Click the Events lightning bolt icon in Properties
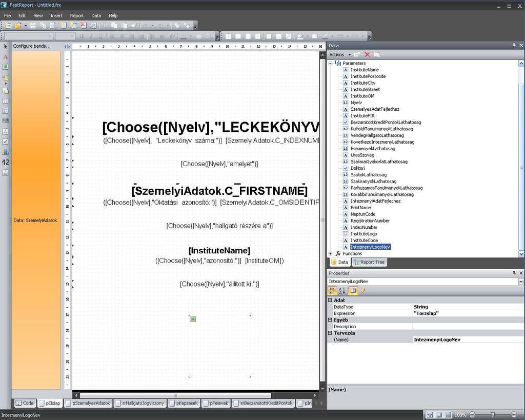The height and width of the screenshot is (420, 525). pos(363,291)
